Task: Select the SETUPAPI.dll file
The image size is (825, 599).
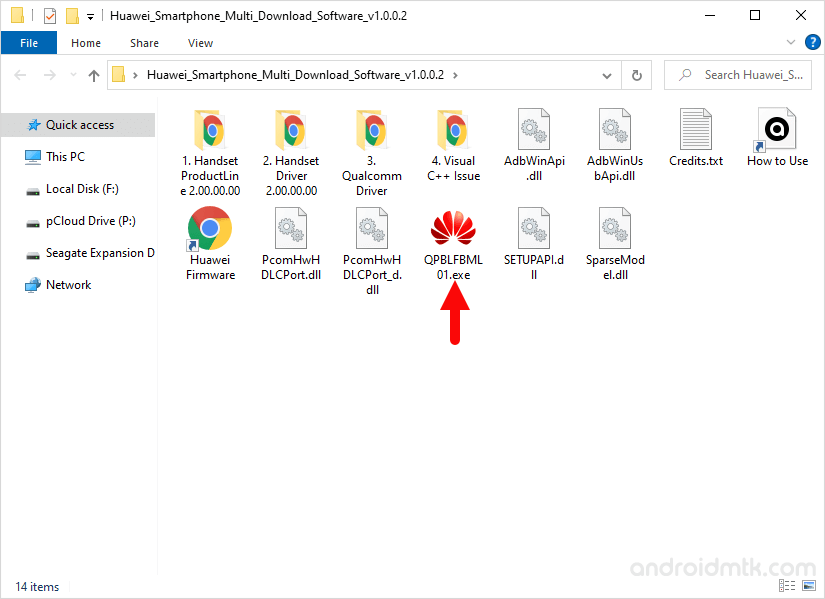Action: tap(534, 244)
